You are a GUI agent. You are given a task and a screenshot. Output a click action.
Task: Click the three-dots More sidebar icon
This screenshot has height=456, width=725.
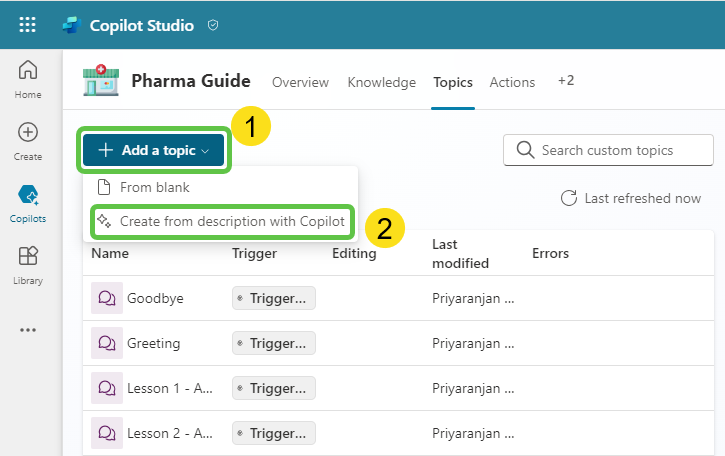tap(28, 330)
